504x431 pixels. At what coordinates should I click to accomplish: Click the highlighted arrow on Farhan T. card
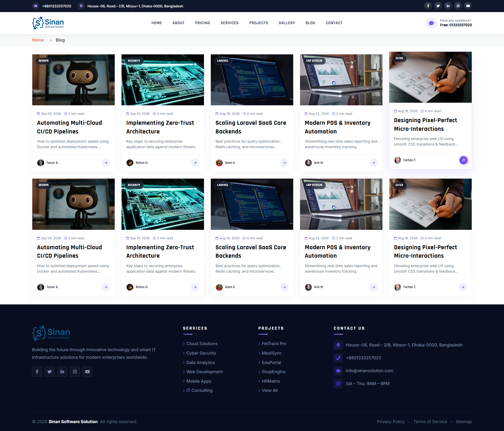click(x=463, y=160)
